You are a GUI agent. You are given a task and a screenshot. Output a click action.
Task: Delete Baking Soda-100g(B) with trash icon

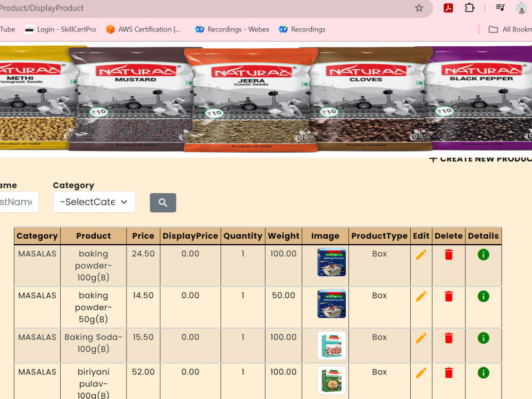tap(448, 338)
